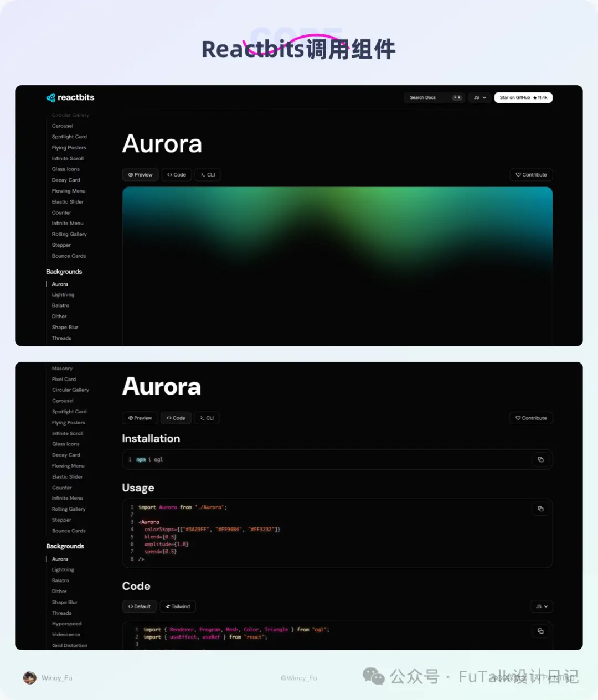Click Contribute above the Installation section
The height and width of the screenshot is (700, 598).
531,418
